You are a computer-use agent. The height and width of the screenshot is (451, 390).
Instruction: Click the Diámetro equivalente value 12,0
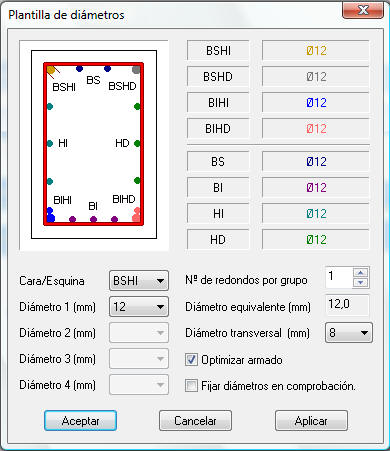point(347,304)
